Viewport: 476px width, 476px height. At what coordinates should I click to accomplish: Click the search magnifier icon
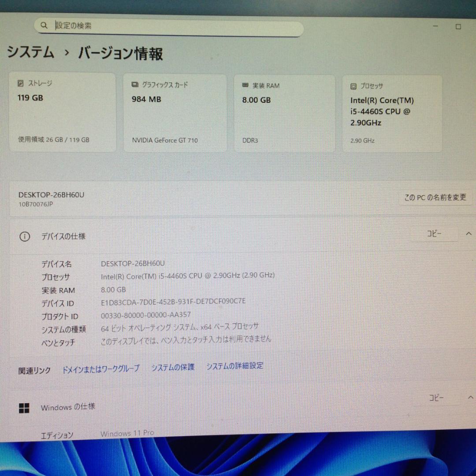[x=44, y=25]
